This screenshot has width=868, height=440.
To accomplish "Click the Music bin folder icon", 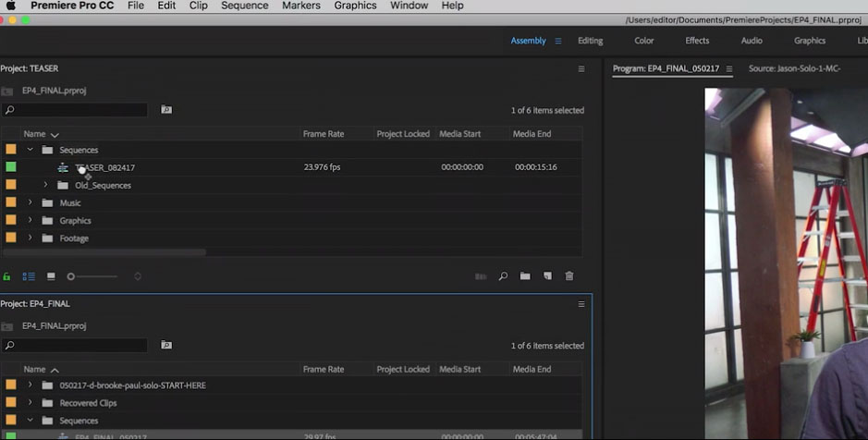I will tap(48, 203).
